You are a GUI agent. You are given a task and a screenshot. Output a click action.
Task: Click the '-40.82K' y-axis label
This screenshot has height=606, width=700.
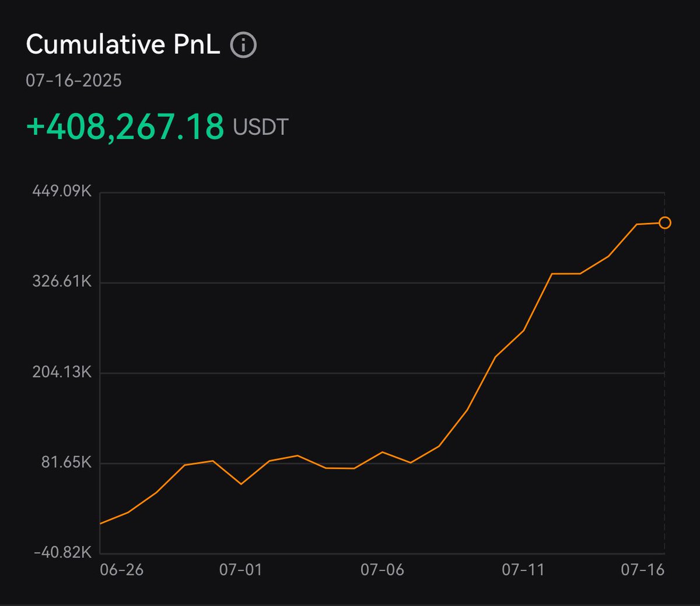click(x=63, y=552)
